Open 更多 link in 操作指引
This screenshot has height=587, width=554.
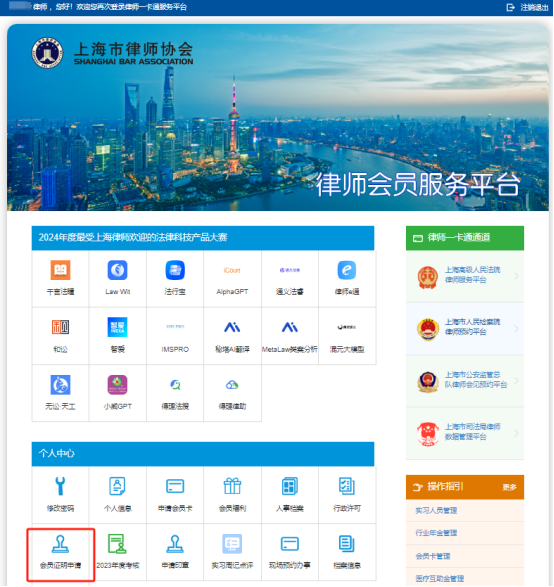click(x=509, y=487)
